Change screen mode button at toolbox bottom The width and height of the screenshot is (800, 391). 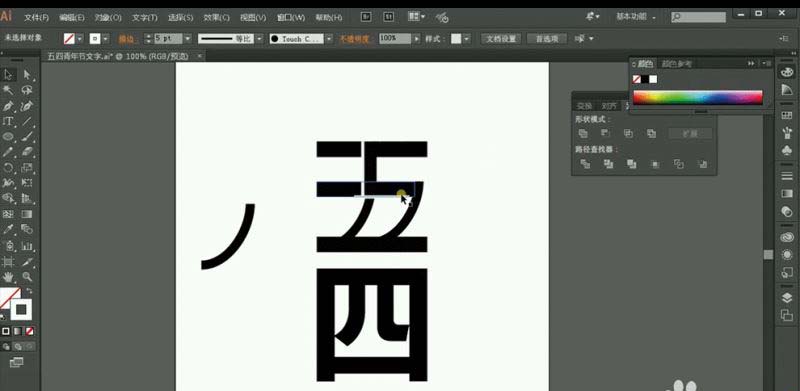[x=16, y=362]
